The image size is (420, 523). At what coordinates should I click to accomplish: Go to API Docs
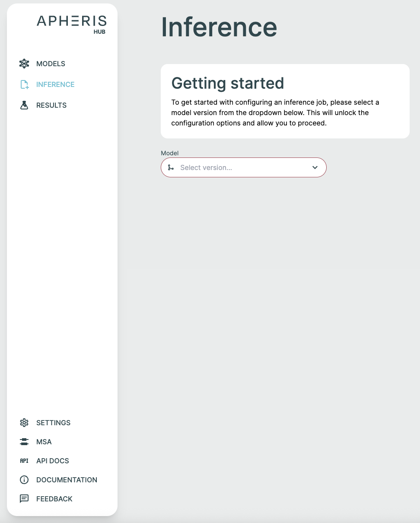coord(52,461)
